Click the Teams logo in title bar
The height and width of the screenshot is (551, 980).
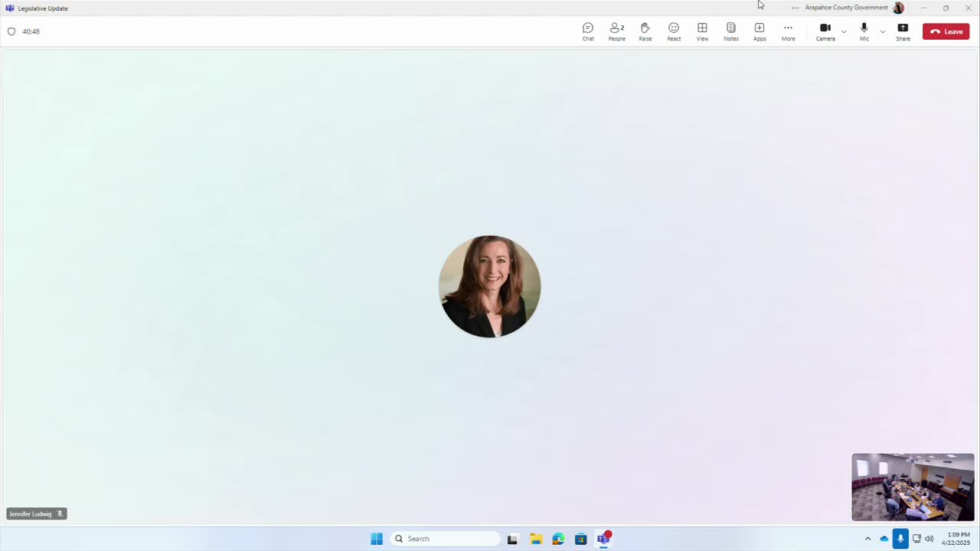(x=10, y=8)
